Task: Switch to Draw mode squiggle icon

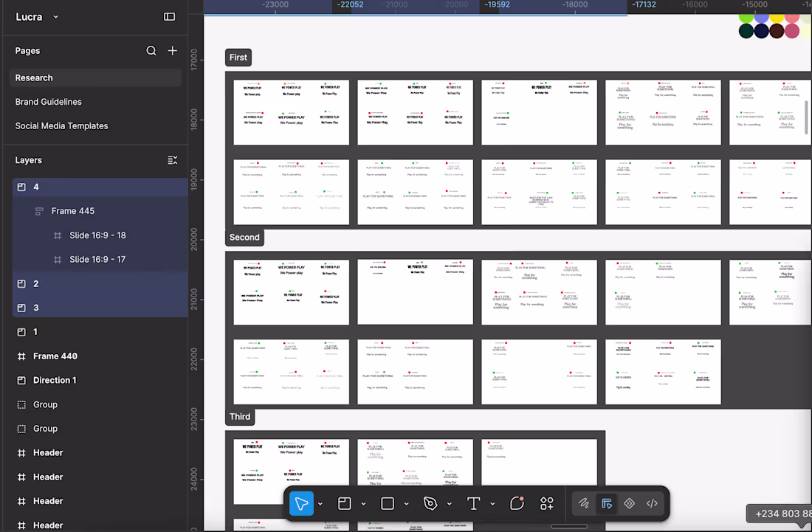Action: point(584,503)
